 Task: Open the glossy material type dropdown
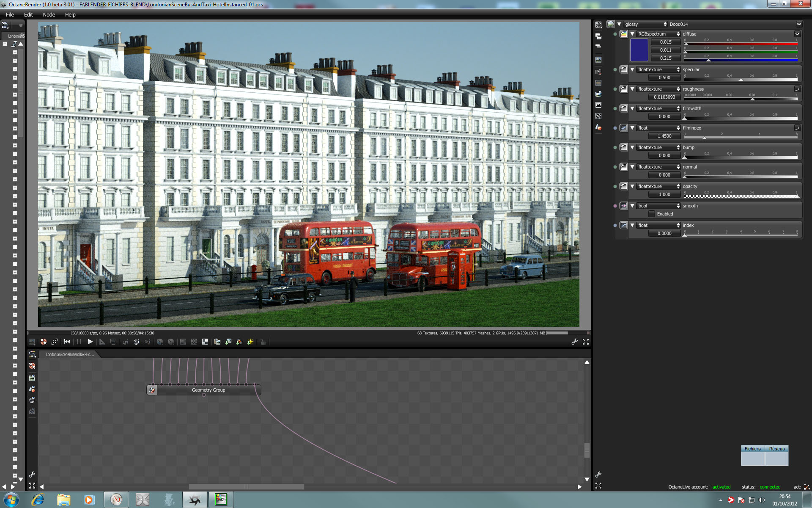645,24
